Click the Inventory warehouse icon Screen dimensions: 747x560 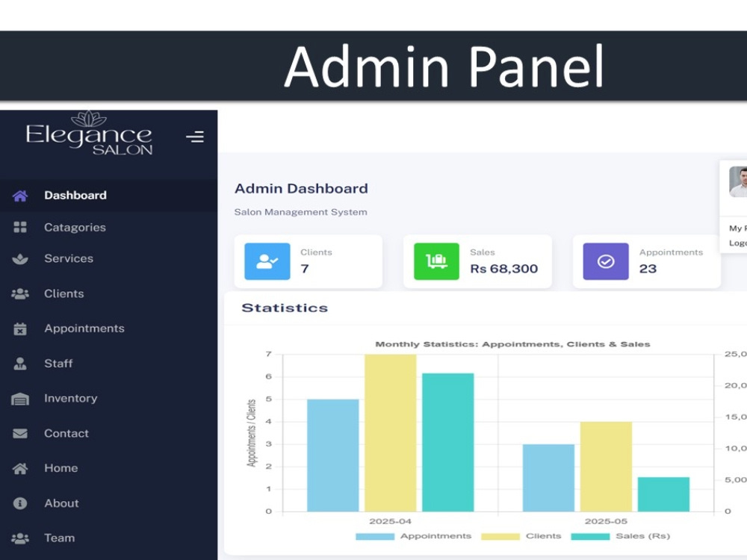tap(20, 399)
